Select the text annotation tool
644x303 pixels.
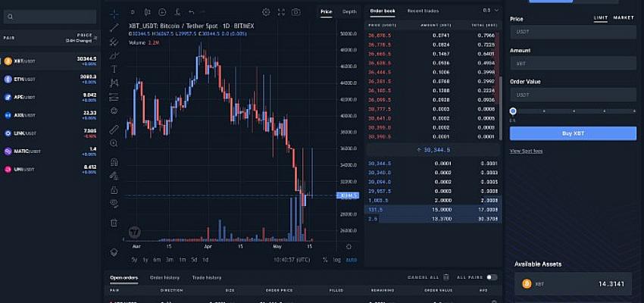pos(114,69)
